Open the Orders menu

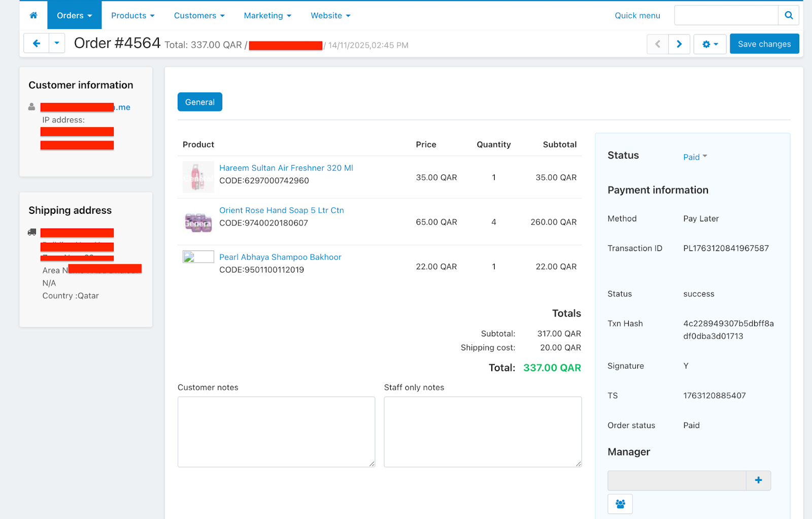(x=74, y=15)
